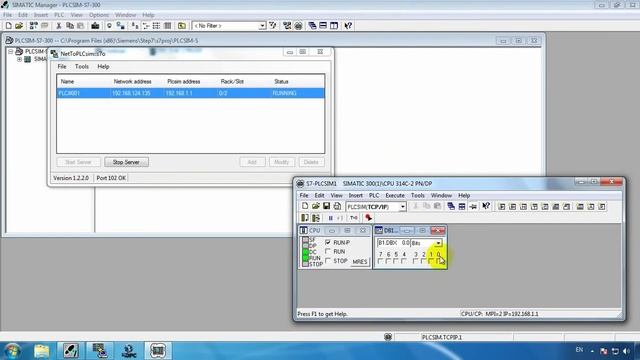Image resolution: width=640 pixels, height=360 pixels.
Task: Click New Project icon in SIMATIC Manager toolbar
Action: click(8, 26)
